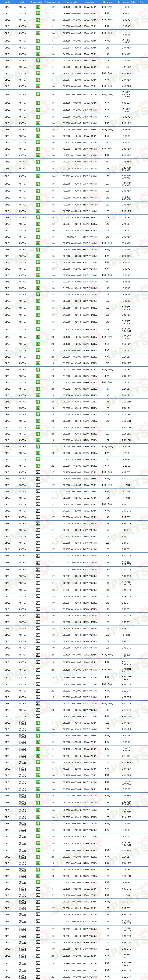
Task: Select the F70 body cell in Y 17 DT row
Action: tap(107, 498)
